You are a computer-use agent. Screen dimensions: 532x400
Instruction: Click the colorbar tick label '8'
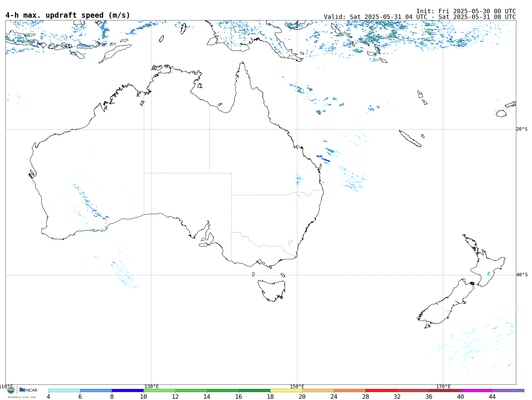(x=112, y=397)
